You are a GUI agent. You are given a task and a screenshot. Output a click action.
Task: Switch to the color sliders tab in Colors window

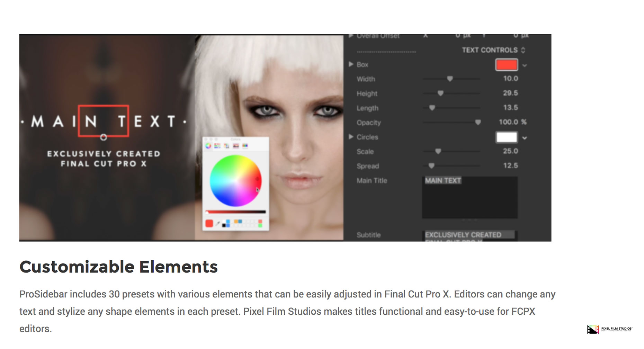coord(217,146)
